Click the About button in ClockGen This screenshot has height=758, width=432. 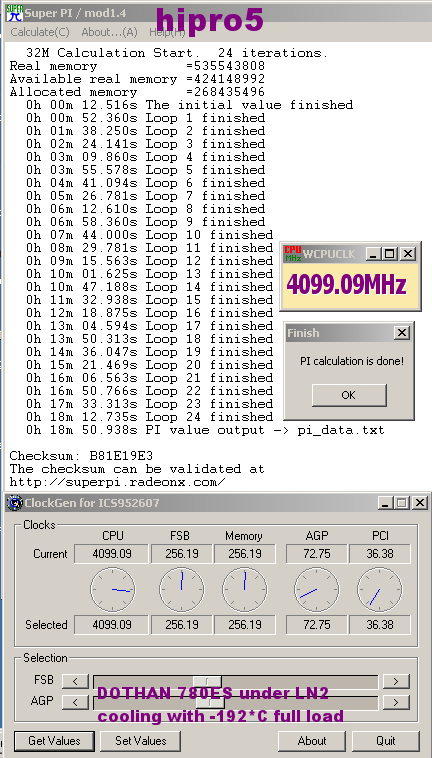(312, 741)
